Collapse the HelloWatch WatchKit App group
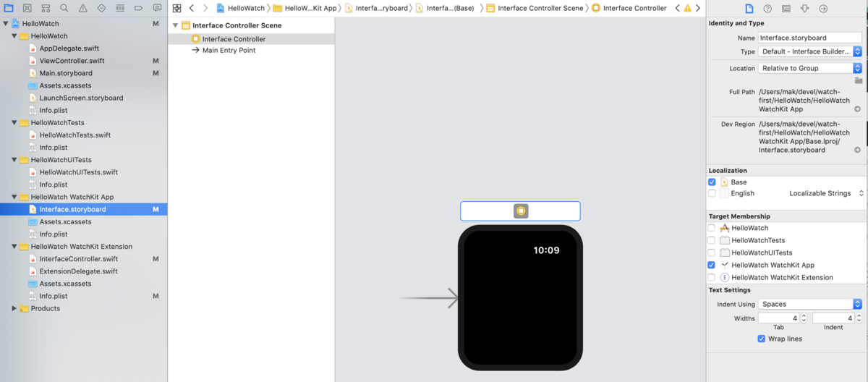 click(x=14, y=197)
